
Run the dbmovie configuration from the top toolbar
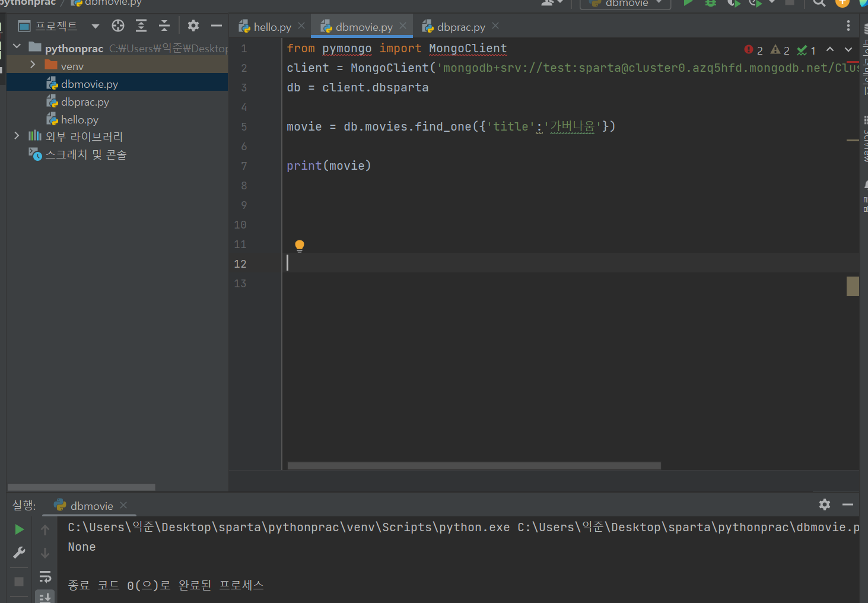coord(688,3)
